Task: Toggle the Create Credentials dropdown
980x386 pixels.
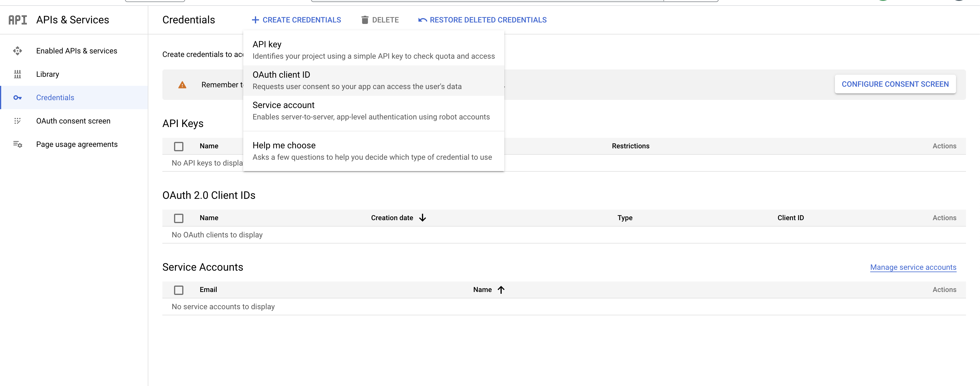Action: click(296, 20)
